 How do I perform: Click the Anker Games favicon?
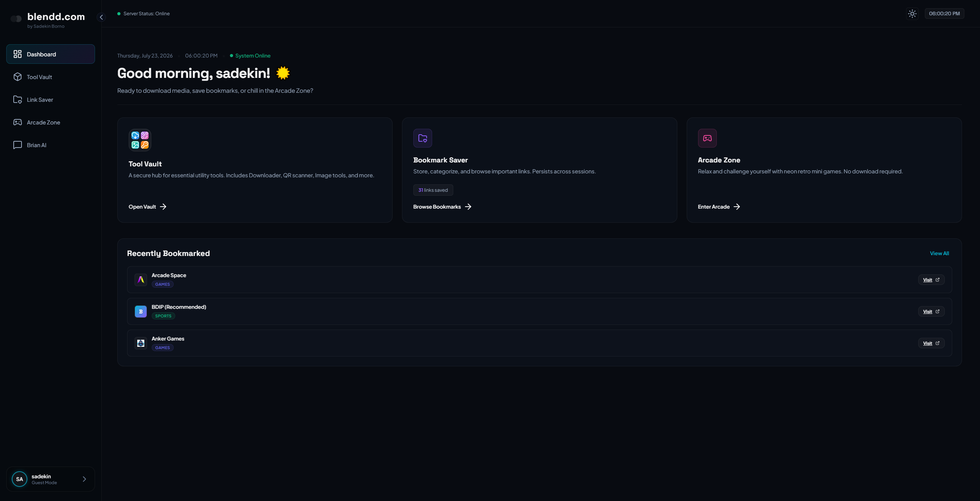(141, 343)
